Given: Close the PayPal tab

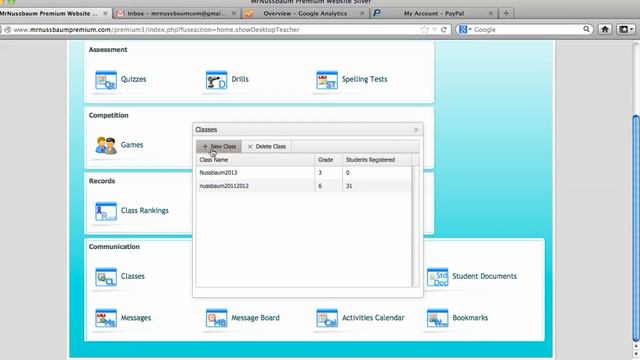Looking at the screenshot, I should tap(491, 13).
